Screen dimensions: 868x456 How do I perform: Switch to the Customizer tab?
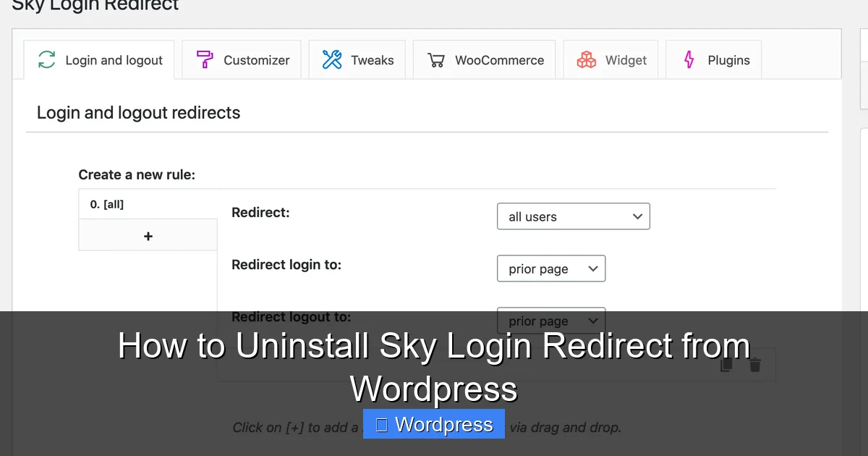click(241, 60)
